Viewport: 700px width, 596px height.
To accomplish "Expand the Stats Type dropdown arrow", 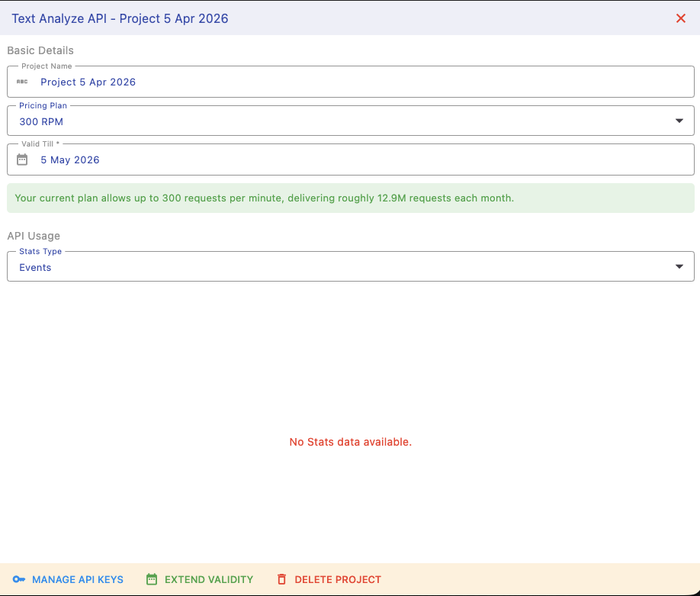I will coord(679,266).
